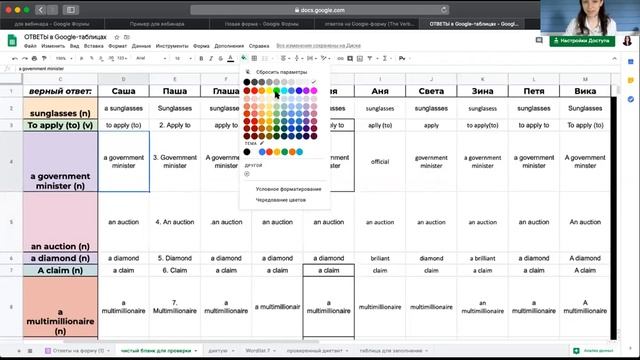Click the filter funnel icon
Image resolution: width=640 pixels, height=360 pixels.
(x=369, y=58)
